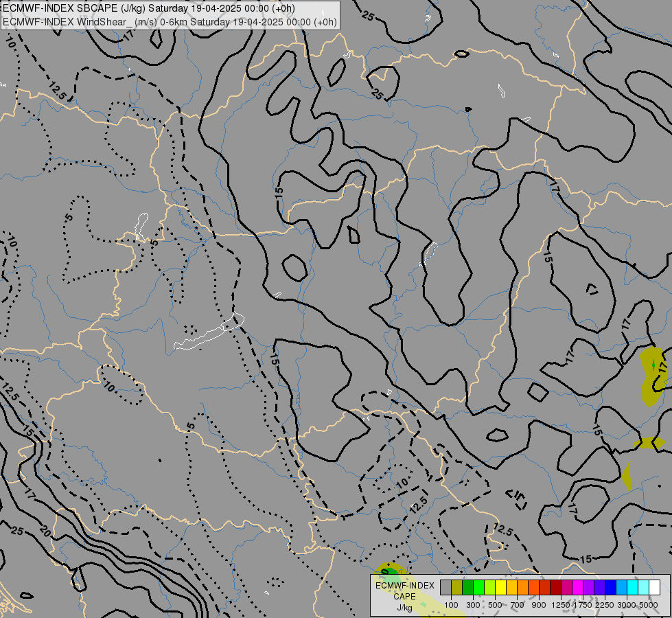Click the 3000 legend tick value
Image resolution: width=672 pixels, height=618 pixels.
click(627, 605)
